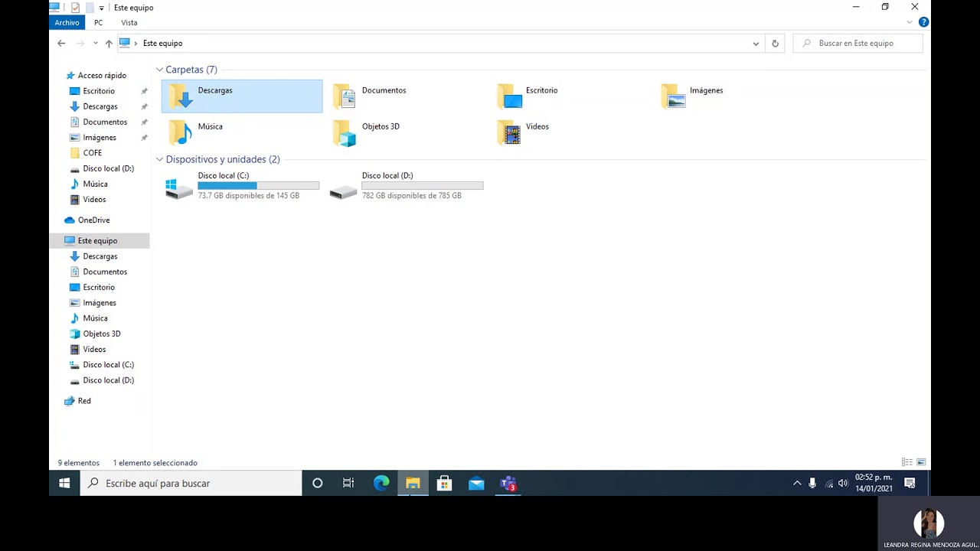
Task: Go back with the back arrow
Action: click(61, 44)
